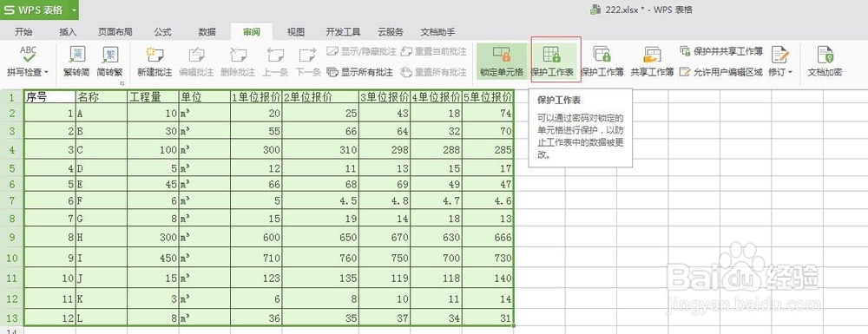Select the 5单位报价 header cell

487,97
